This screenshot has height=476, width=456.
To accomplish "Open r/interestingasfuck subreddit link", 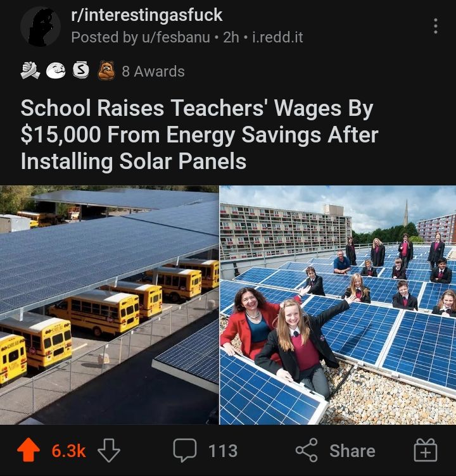I will (147, 15).
